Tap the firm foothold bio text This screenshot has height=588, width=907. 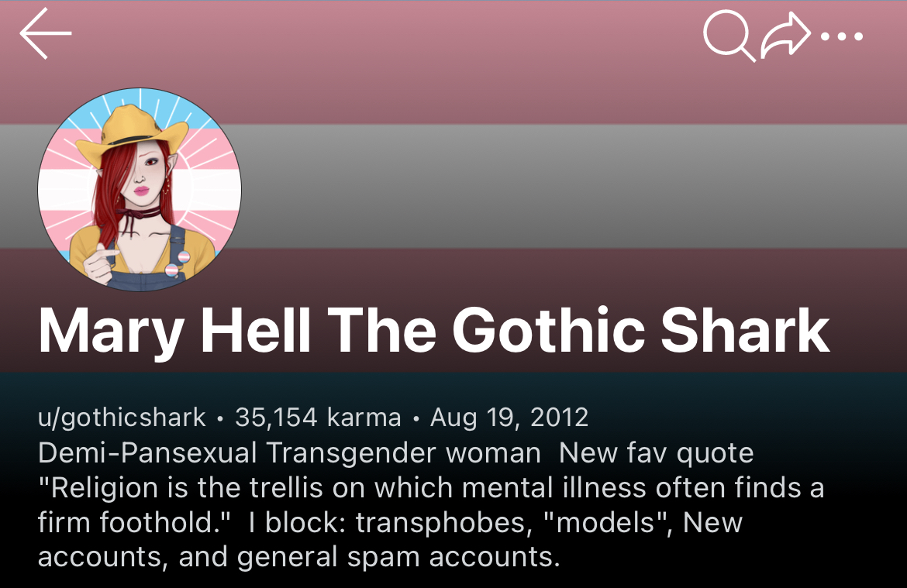point(135,522)
